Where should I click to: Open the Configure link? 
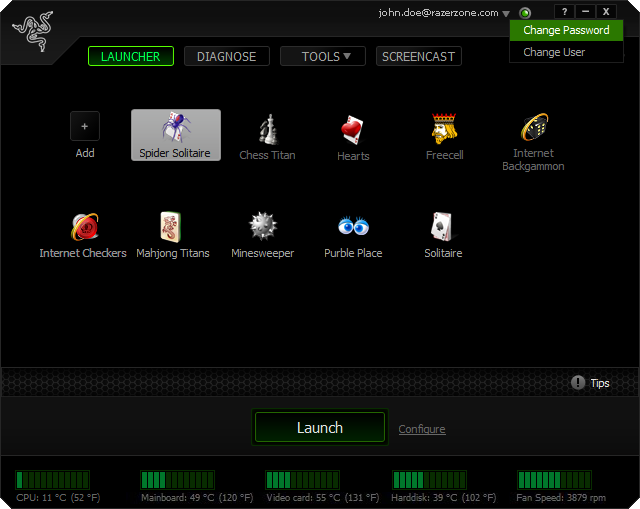tap(422, 429)
